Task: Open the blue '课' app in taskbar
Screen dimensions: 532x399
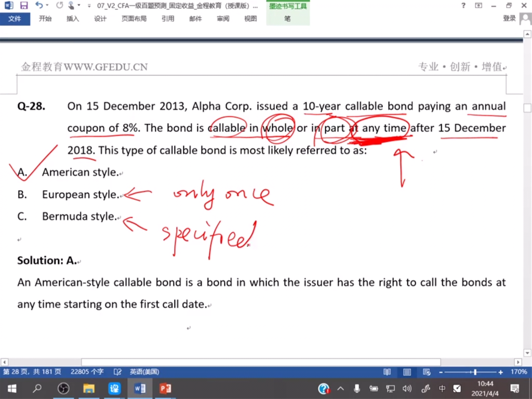Action: click(114, 389)
